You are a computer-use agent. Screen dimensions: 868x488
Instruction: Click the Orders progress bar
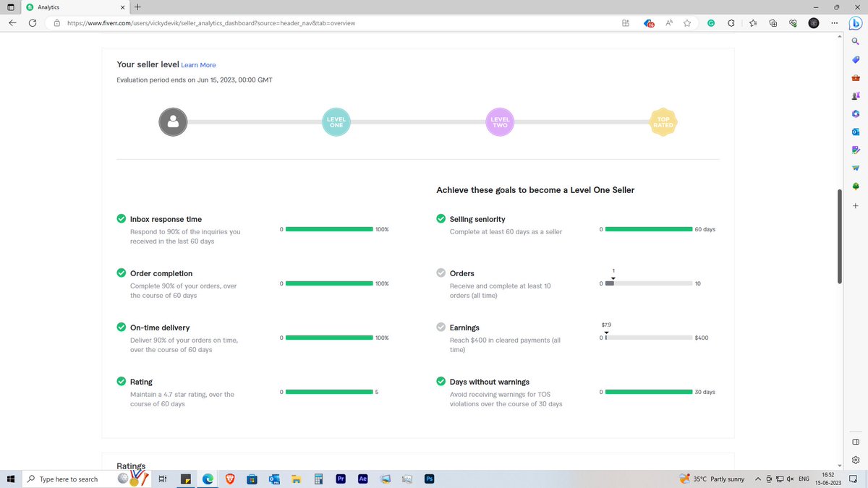(649, 283)
